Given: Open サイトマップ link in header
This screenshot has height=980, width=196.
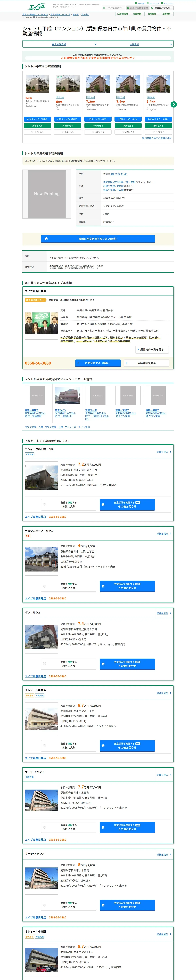Looking at the screenshot, I should (154, 3).
